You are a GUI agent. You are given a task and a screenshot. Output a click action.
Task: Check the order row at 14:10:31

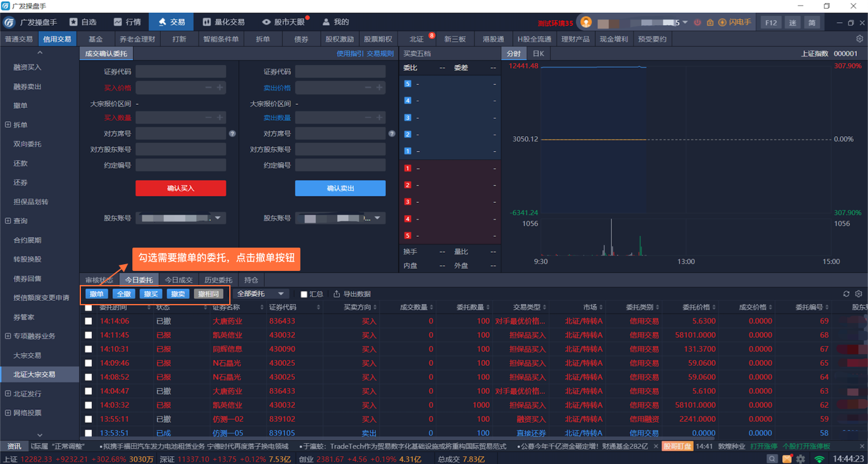(x=89, y=349)
